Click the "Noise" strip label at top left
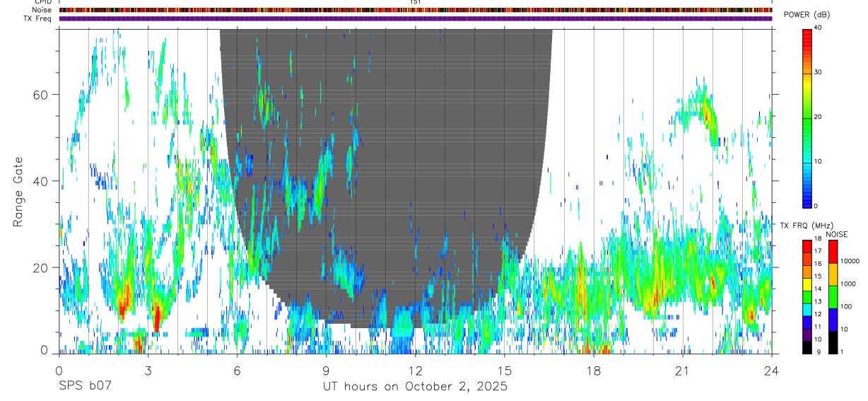This screenshot has width=868, height=401. point(42,10)
